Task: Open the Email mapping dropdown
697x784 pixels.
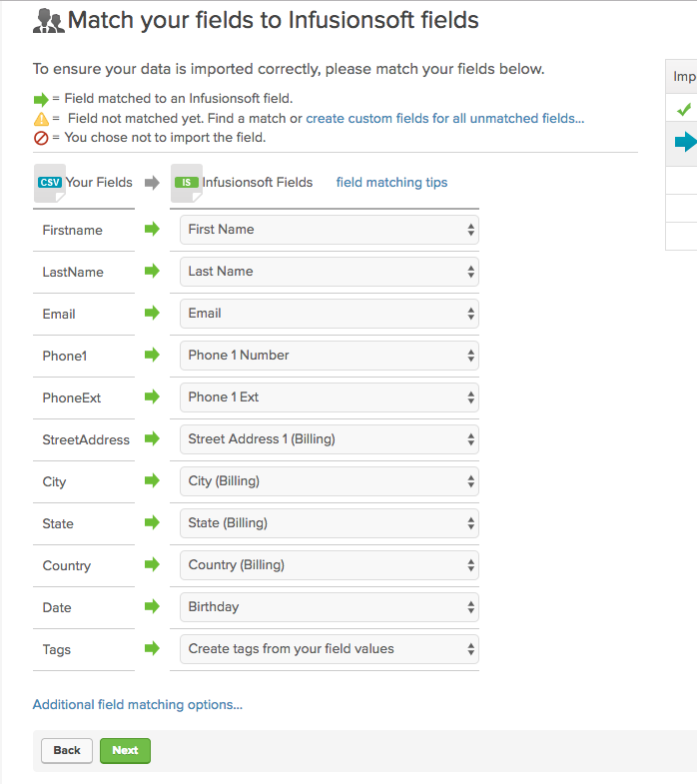Action: (329, 314)
